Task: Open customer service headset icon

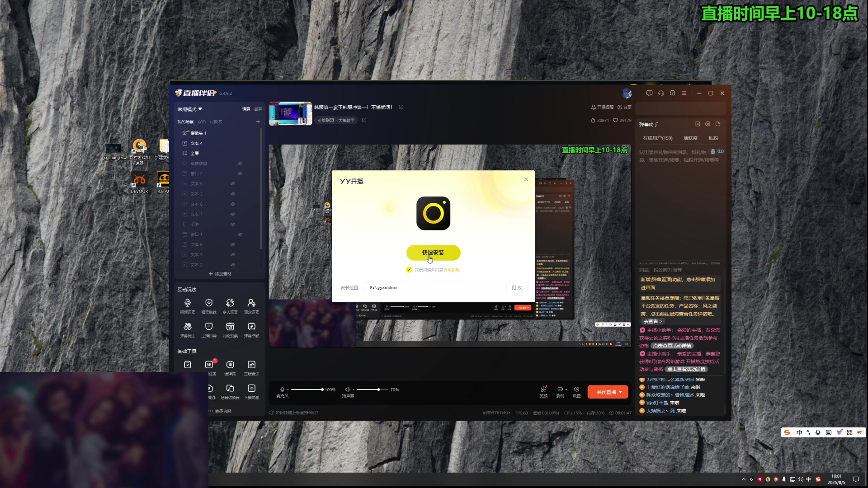Action: tap(661, 93)
